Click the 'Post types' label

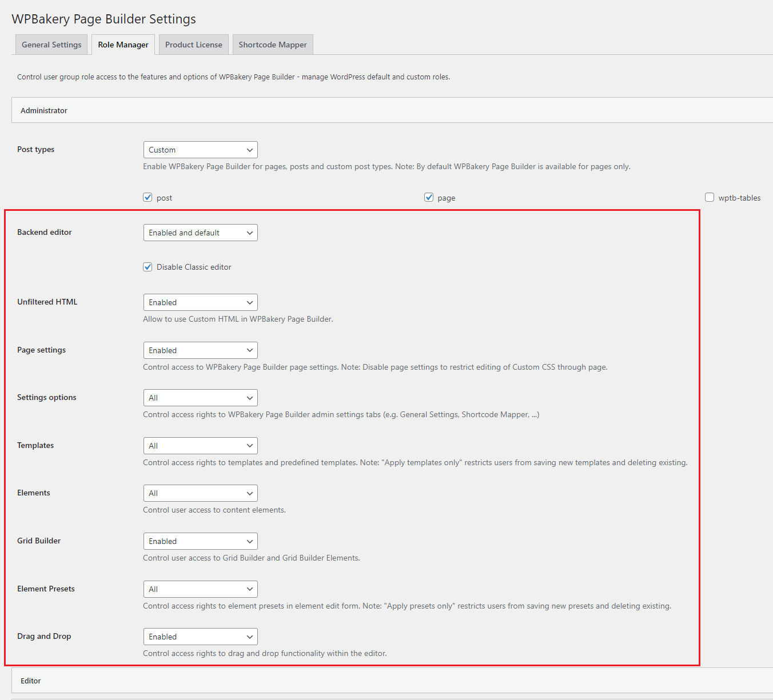click(35, 149)
